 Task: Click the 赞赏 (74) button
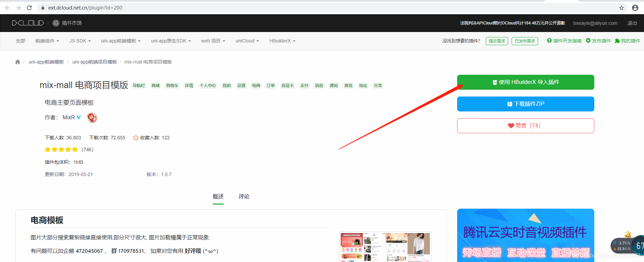tap(526, 126)
